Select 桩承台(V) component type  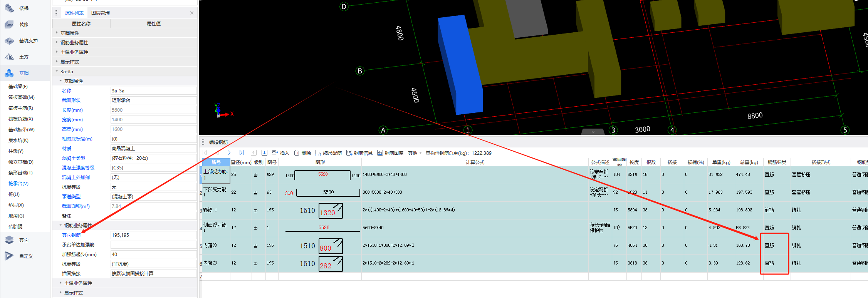coord(18,184)
